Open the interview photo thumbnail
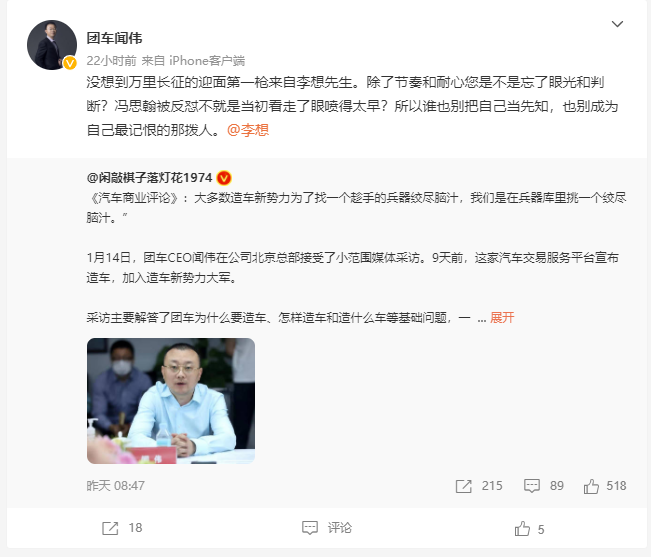Image resolution: width=651 pixels, height=557 pixels. pos(171,401)
